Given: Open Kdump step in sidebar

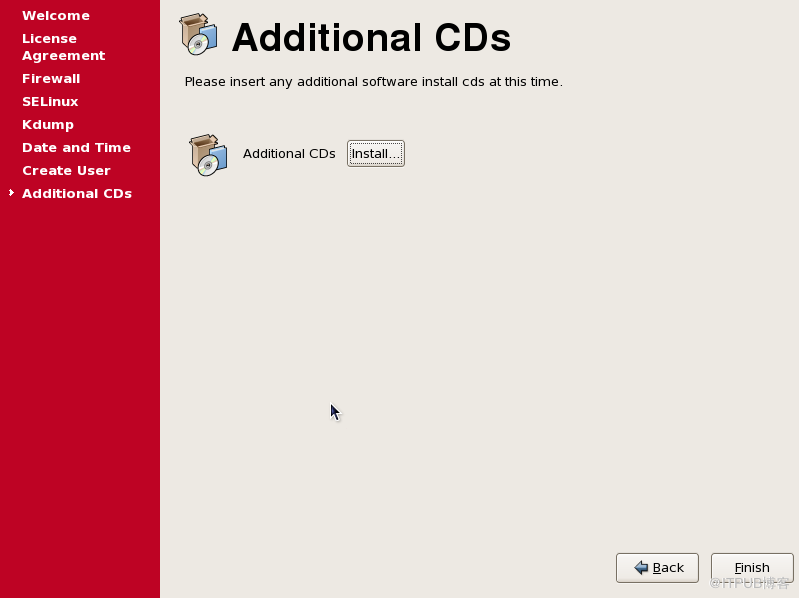Looking at the screenshot, I should (48, 125).
